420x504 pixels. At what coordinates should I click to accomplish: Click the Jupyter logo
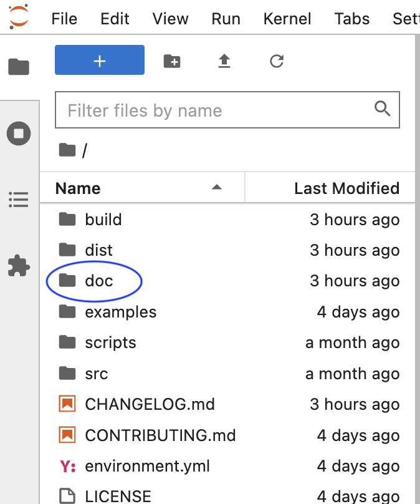click(x=19, y=17)
